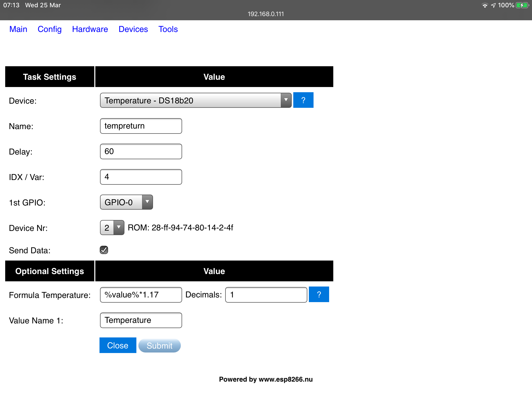Screen dimensions: 532x399
Task: Tap the location arrow status icon
Action: pyautogui.click(x=493, y=5)
